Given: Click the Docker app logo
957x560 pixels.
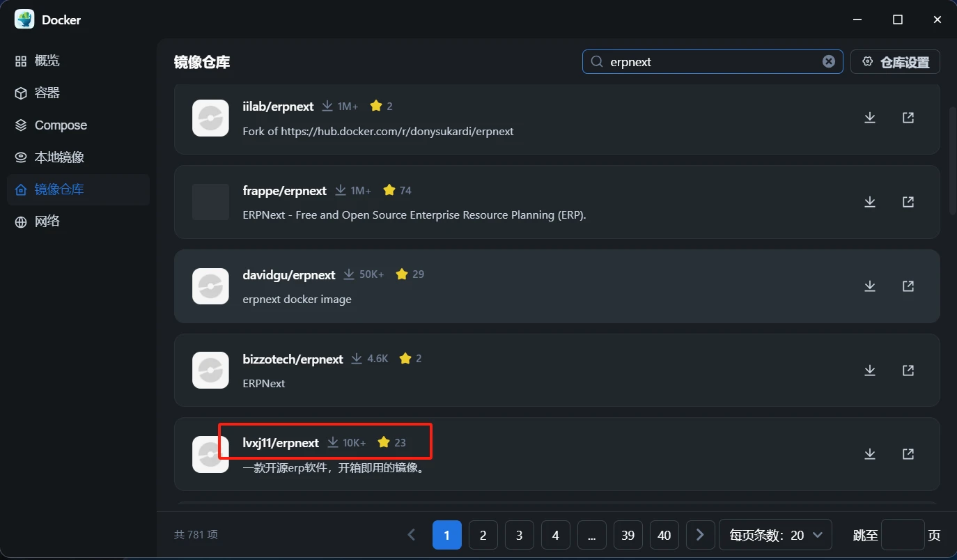Looking at the screenshot, I should [x=24, y=20].
